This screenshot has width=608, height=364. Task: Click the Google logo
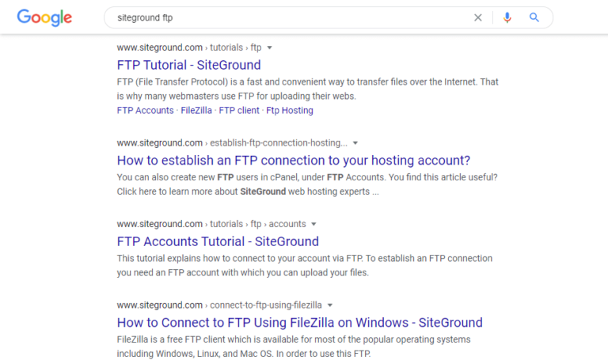tap(44, 17)
